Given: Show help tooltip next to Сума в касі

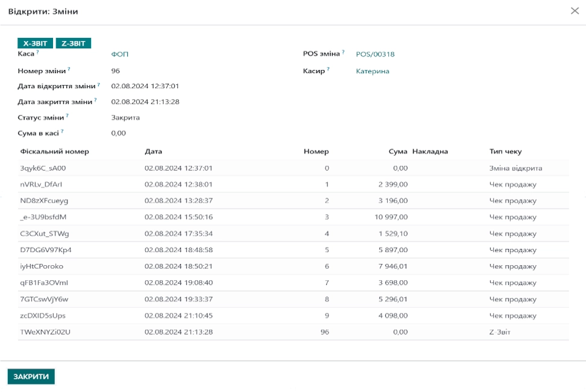Looking at the screenshot, I should pyautogui.click(x=63, y=131).
